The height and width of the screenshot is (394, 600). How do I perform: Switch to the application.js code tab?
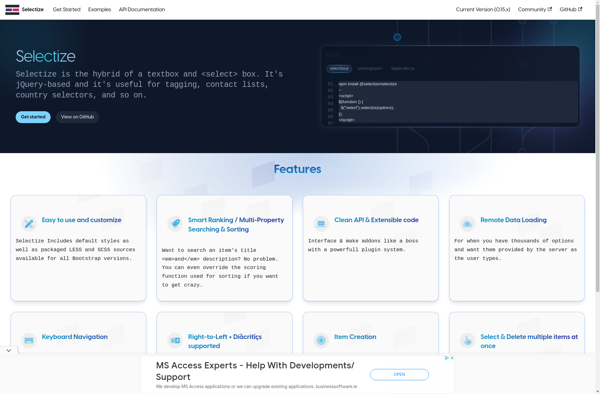(403, 68)
